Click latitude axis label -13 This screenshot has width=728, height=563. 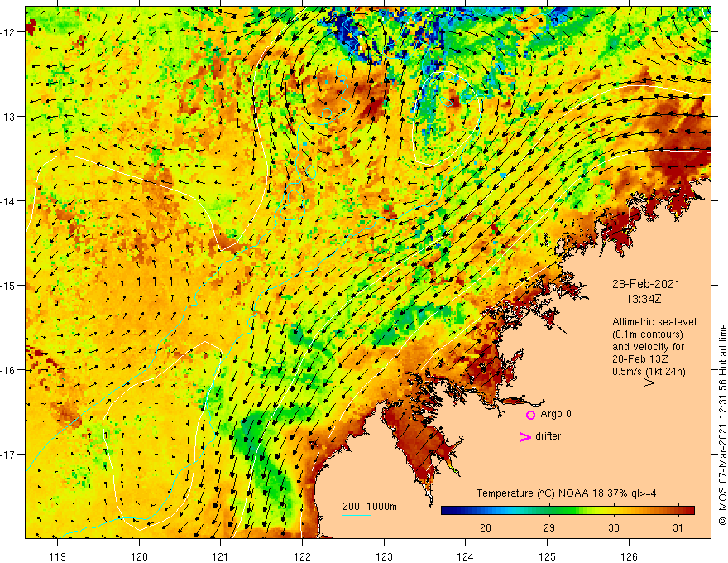(x=8, y=117)
